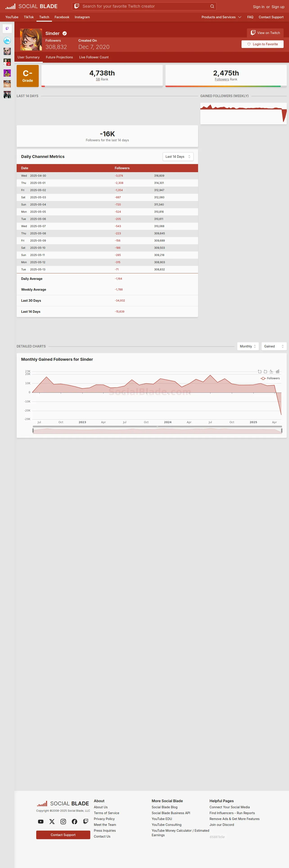
Task: Click the 2025-05-13 date row
Action: [x=107, y=270]
